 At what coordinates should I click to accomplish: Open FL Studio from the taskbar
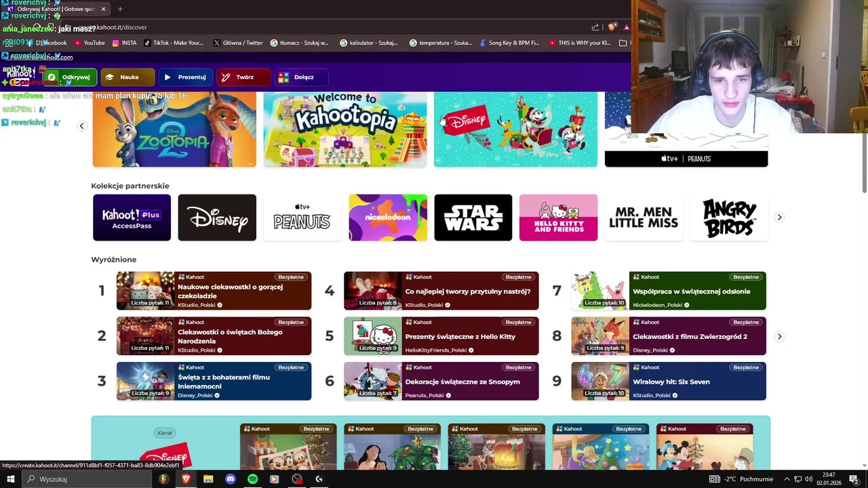(x=163, y=479)
